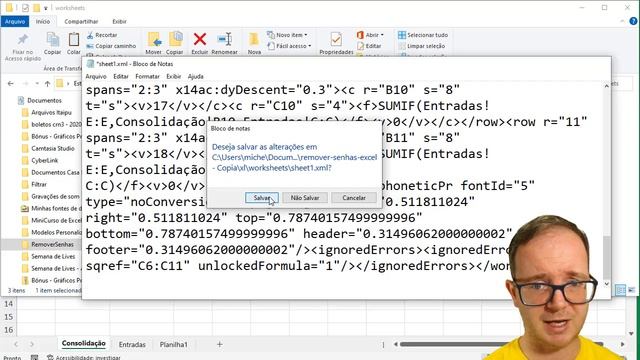The image size is (640, 360).
Task: Add new sheet with plus icon
Action: point(220,344)
